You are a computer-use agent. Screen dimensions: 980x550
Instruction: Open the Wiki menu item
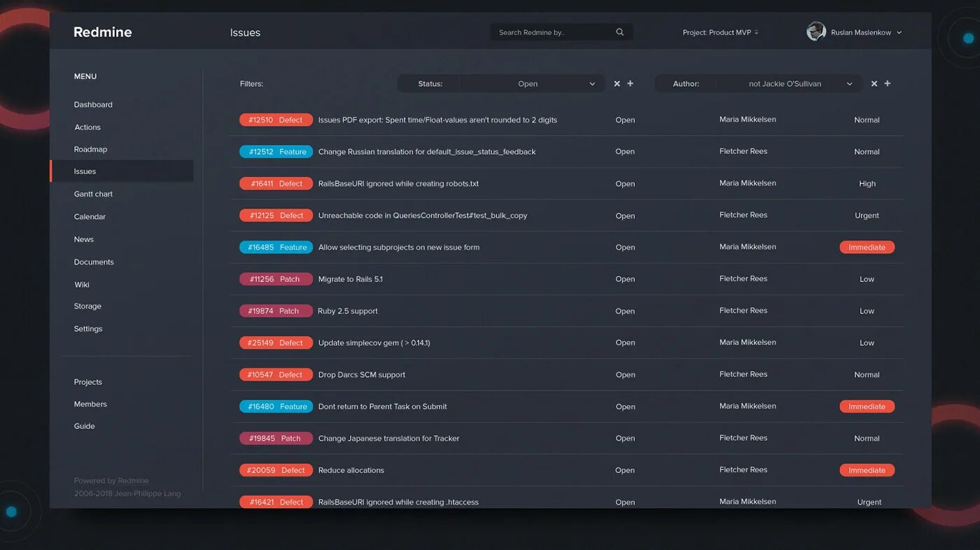point(82,285)
